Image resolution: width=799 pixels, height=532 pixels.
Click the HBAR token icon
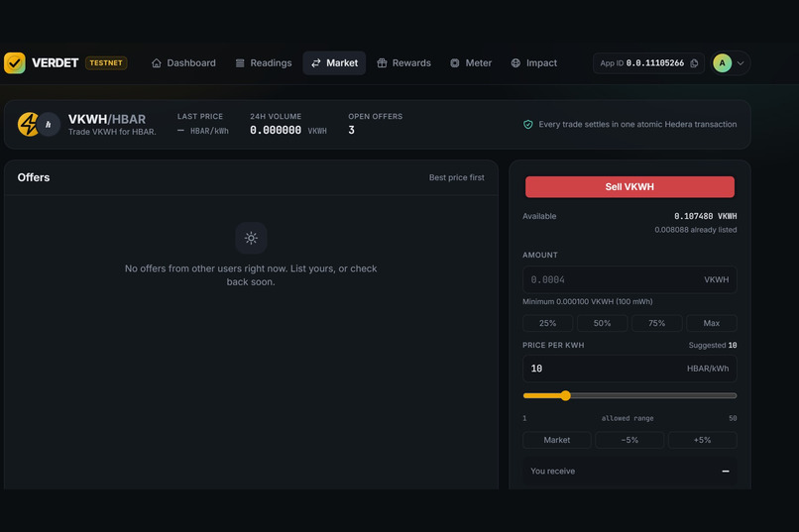pos(49,124)
